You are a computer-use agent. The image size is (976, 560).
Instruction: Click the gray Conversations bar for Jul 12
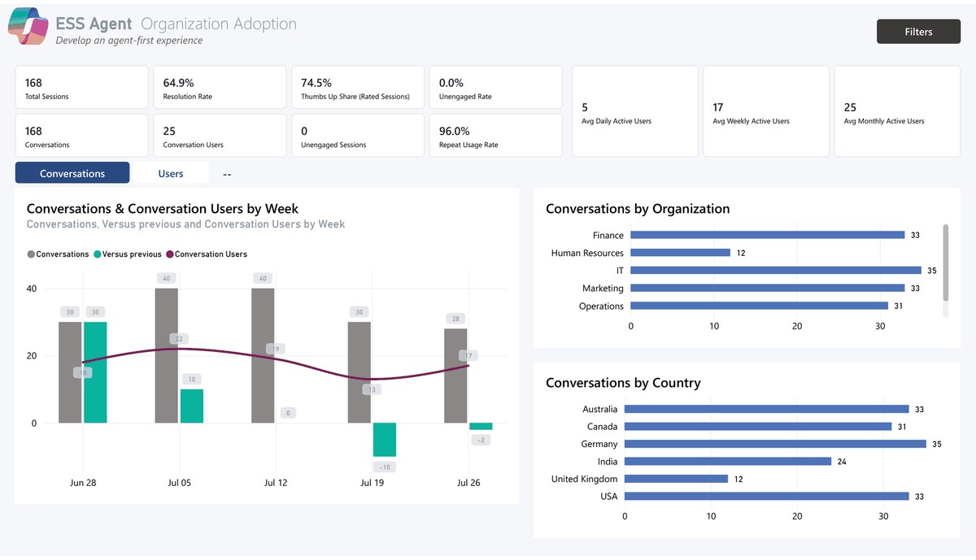pos(263,355)
